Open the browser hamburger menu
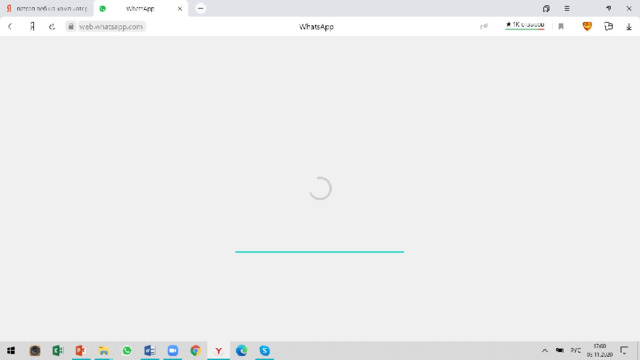 (567, 8)
